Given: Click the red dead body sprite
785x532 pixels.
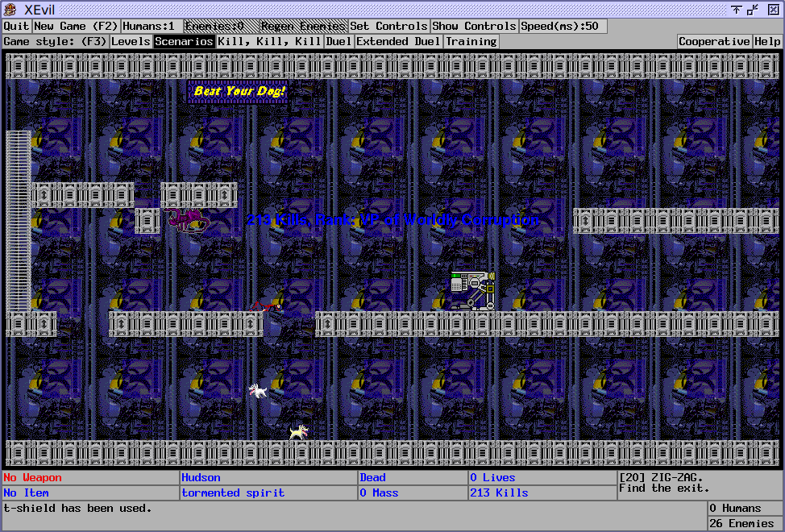Looking at the screenshot, I should pyautogui.click(x=265, y=305).
